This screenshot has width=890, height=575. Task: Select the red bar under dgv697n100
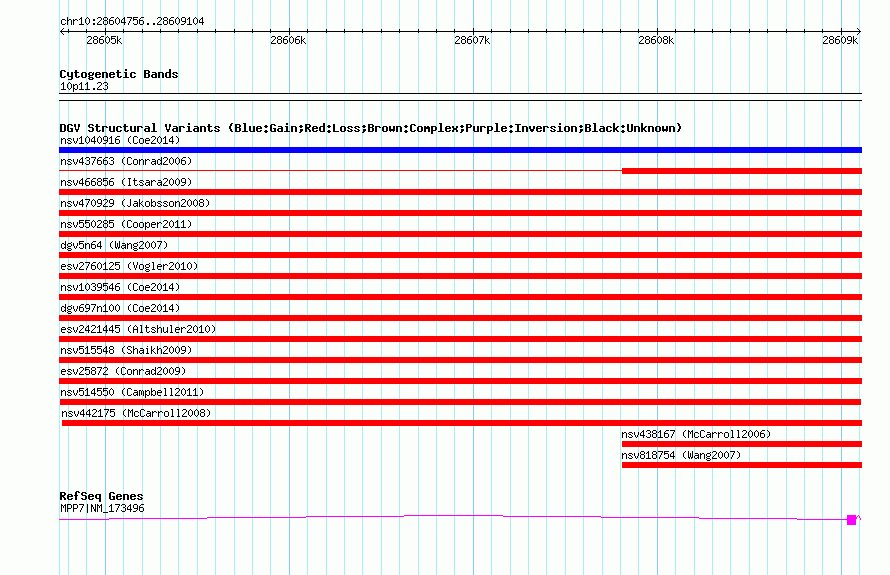click(460, 318)
